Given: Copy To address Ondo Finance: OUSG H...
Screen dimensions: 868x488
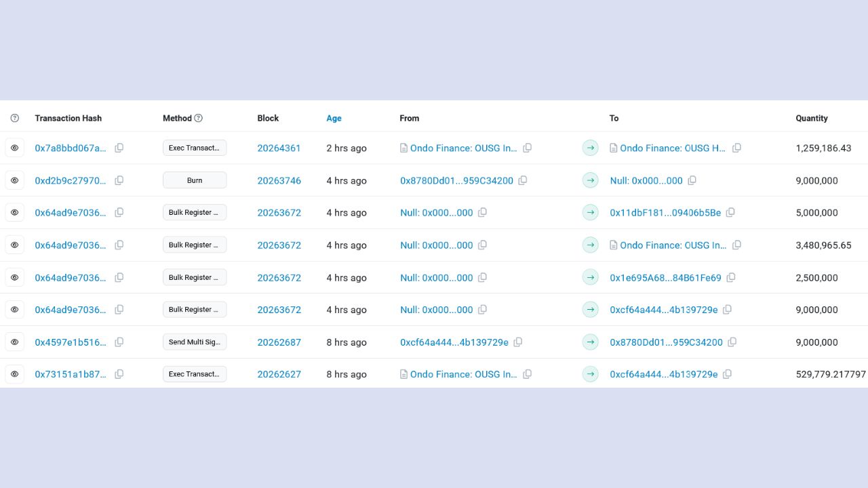Looking at the screenshot, I should click(x=737, y=148).
